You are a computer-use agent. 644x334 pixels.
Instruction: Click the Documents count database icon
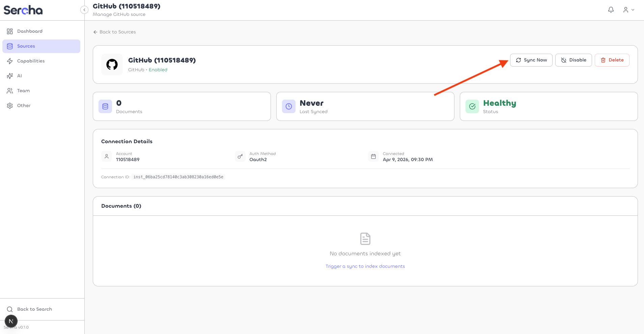click(x=105, y=106)
